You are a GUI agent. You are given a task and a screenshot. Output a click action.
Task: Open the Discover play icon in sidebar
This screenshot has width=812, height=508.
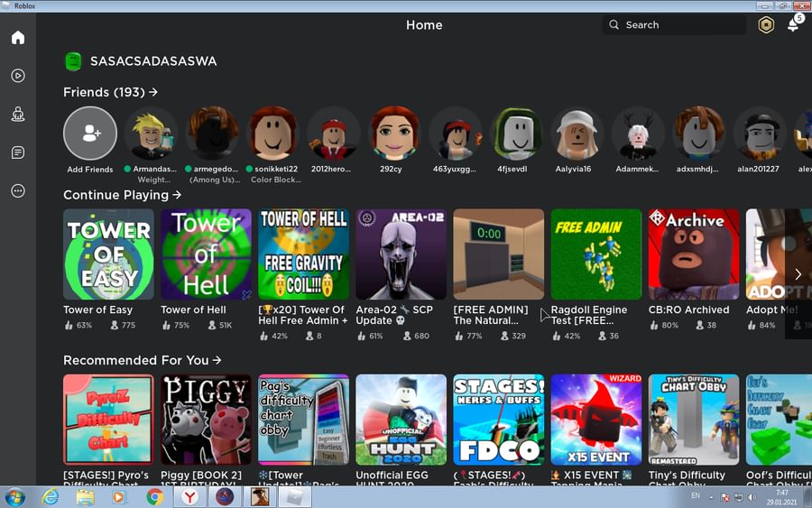18,76
